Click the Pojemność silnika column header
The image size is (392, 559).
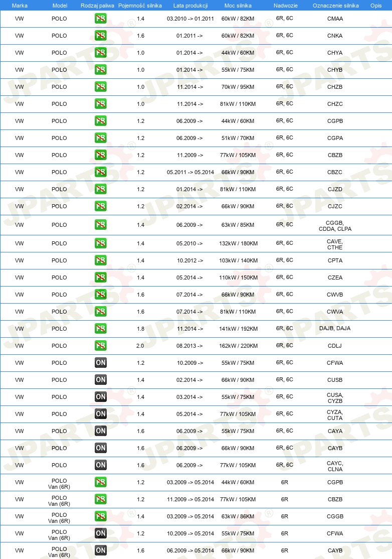pyautogui.click(x=140, y=6)
